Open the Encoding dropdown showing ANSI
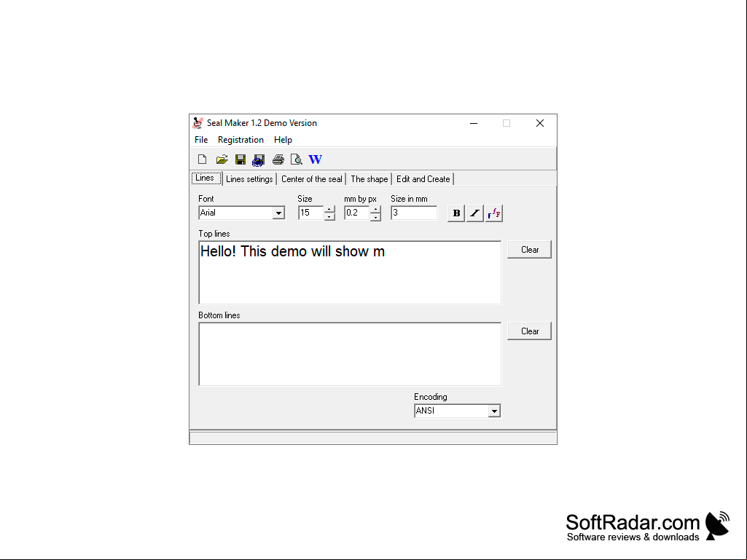The image size is (747, 560). pyautogui.click(x=494, y=411)
